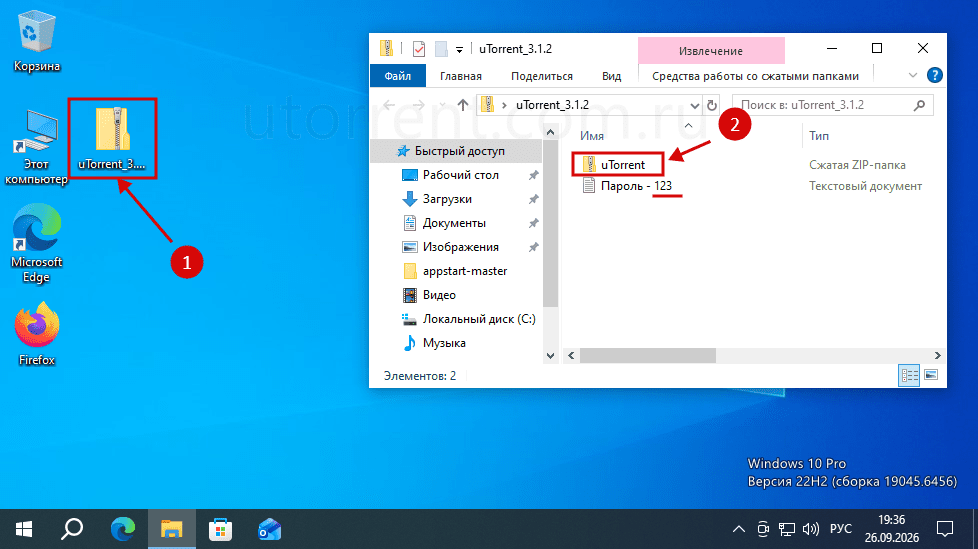Click the address bar path uTorrent_3.1.2
The image size is (978, 549).
click(x=552, y=105)
